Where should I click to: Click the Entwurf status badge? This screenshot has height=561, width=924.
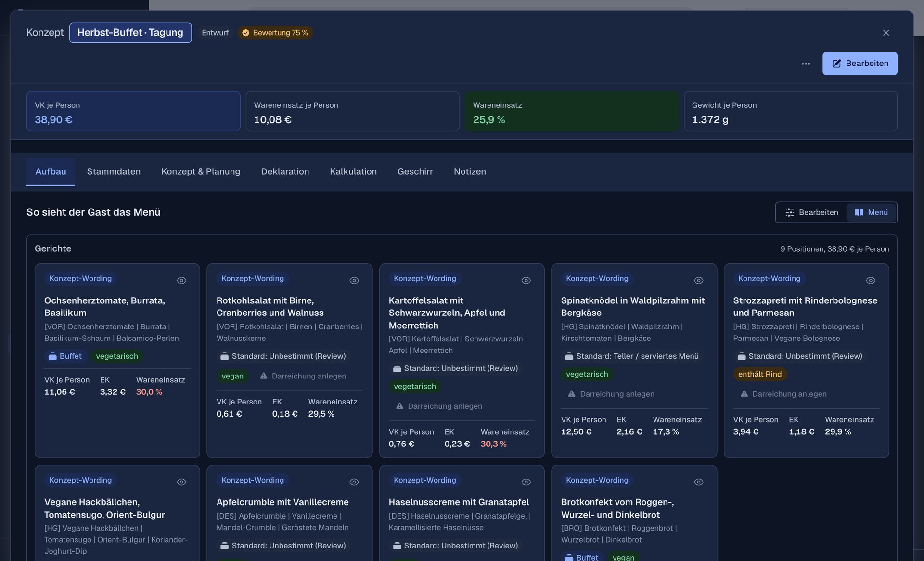(x=215, y=33)
